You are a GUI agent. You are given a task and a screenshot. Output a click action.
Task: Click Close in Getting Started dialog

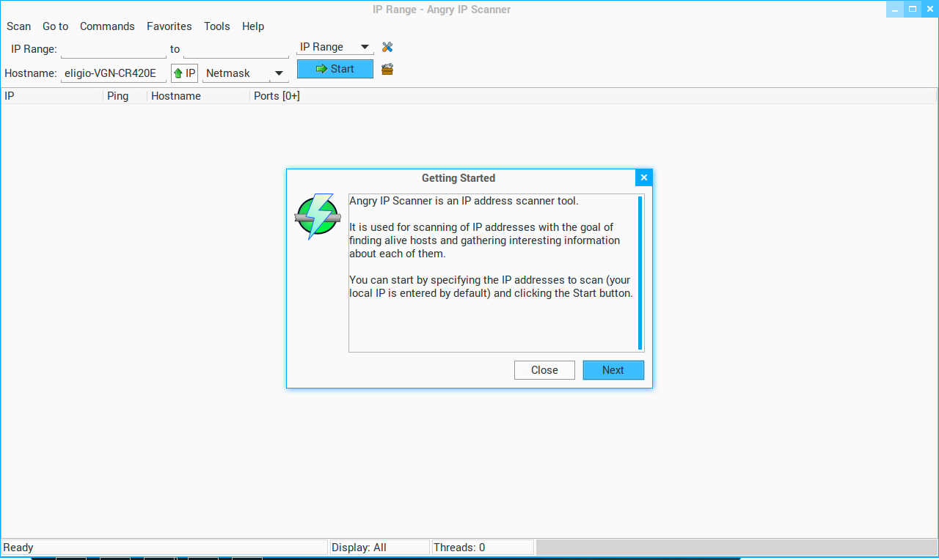(x=544, y=370)
